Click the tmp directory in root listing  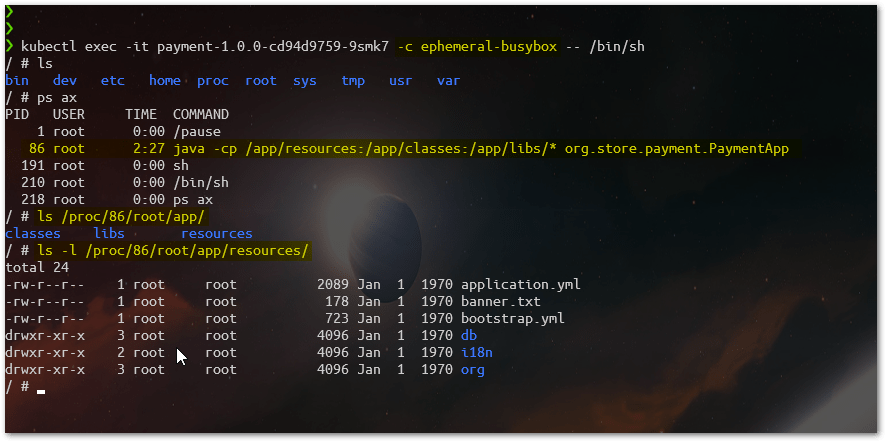352,80
